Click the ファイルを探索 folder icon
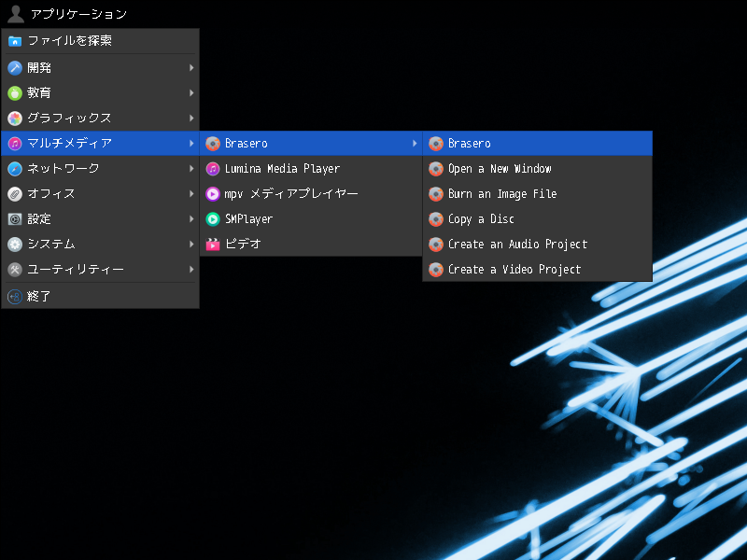The image size is (747, 560). point(15,41)
